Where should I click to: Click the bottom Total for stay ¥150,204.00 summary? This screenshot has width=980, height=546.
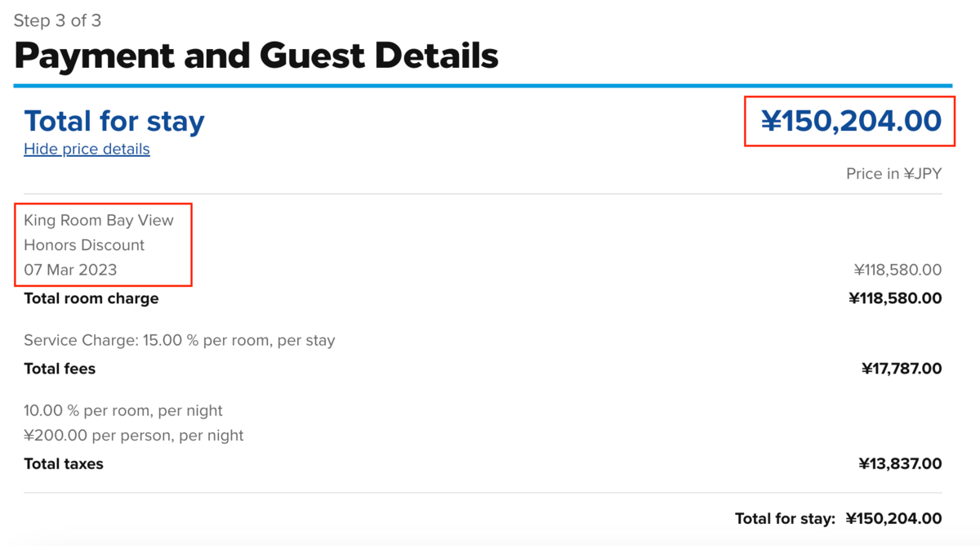point(838,518)
